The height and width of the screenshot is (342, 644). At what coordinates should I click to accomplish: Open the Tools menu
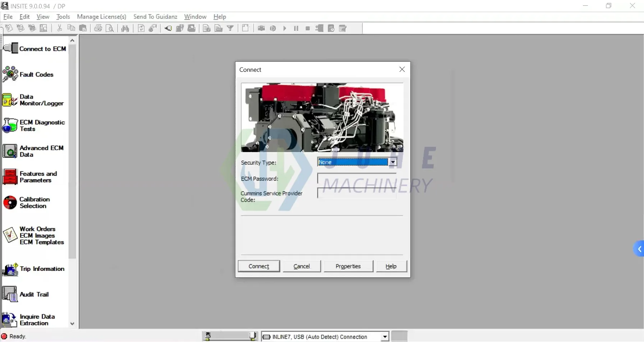[x=63, y=17]
